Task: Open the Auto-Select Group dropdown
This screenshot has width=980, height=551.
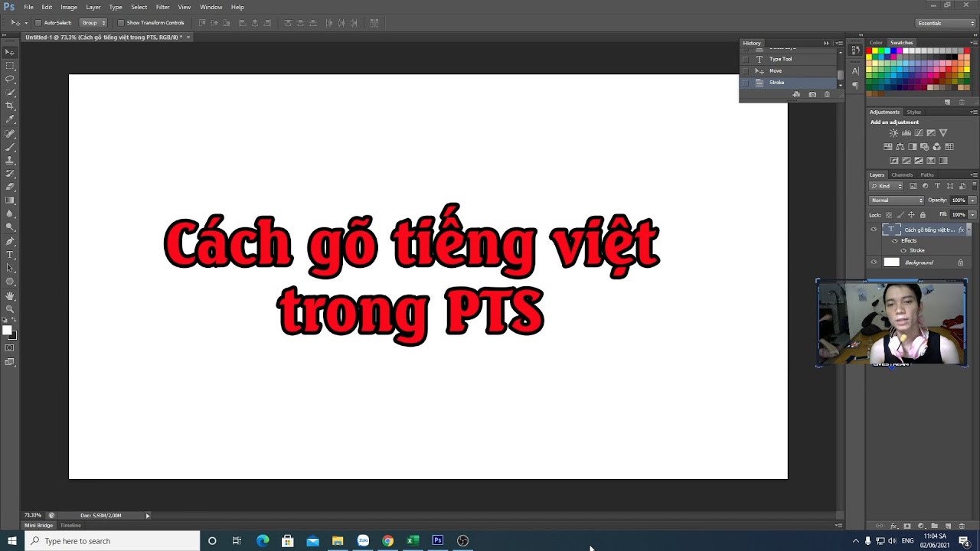Action: (93, 23)
